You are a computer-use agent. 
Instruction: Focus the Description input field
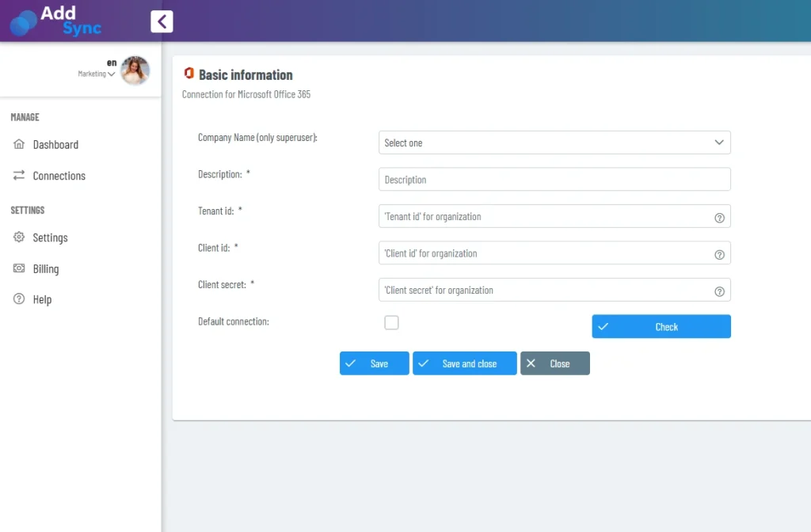click(554, 180)
